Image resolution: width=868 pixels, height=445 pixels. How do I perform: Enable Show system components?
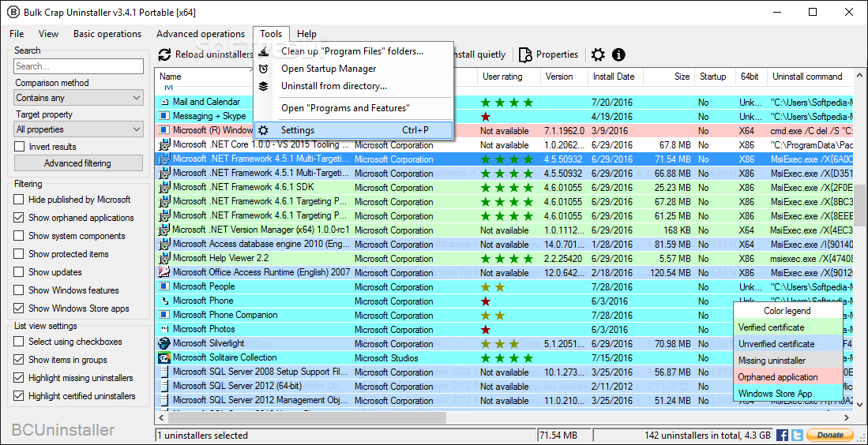[19, 236]
